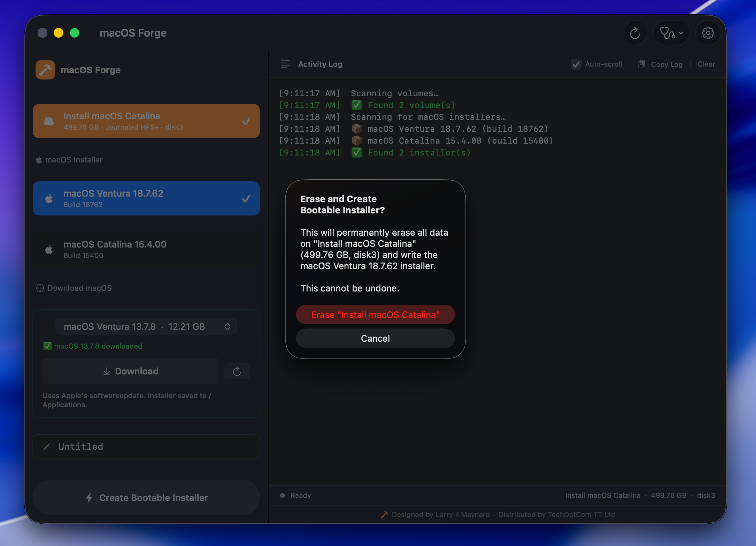Click the macOS Ventura 18.7.62 log entry

coord(414,129)
